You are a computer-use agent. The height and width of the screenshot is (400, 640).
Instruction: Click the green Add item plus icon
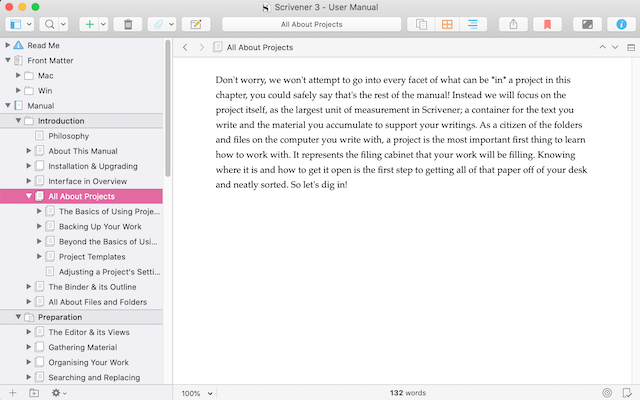[89, 24]
